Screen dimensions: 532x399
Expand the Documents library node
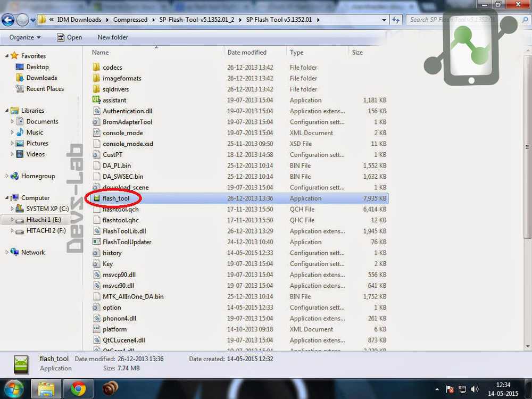point(12,121)
